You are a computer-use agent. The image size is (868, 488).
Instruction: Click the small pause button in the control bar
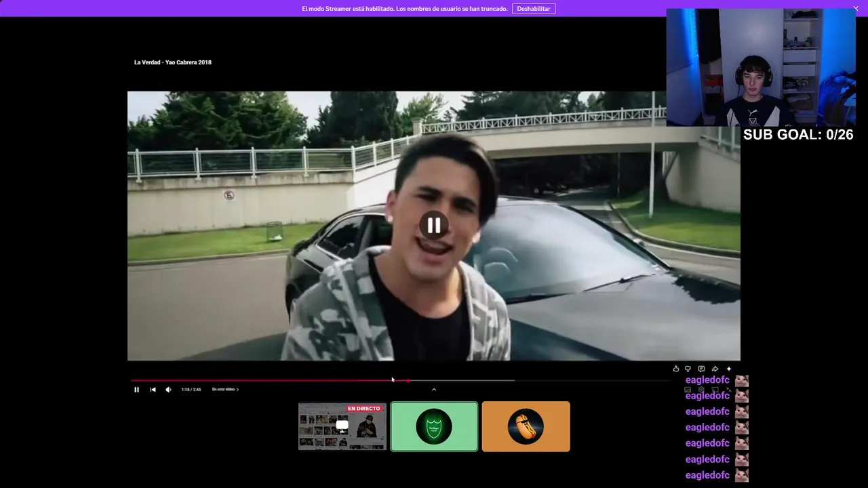coord(136,390)
